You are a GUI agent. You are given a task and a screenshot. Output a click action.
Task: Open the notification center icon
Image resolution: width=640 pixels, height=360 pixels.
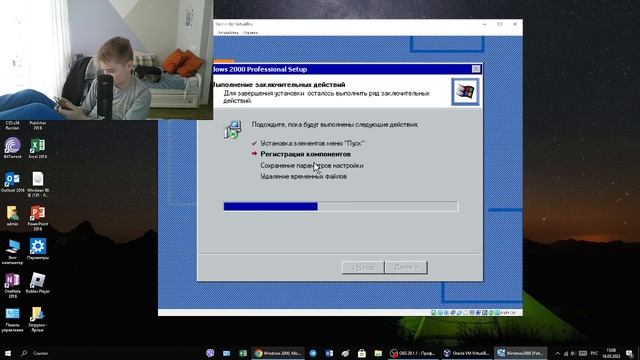[x=630, y=353]
